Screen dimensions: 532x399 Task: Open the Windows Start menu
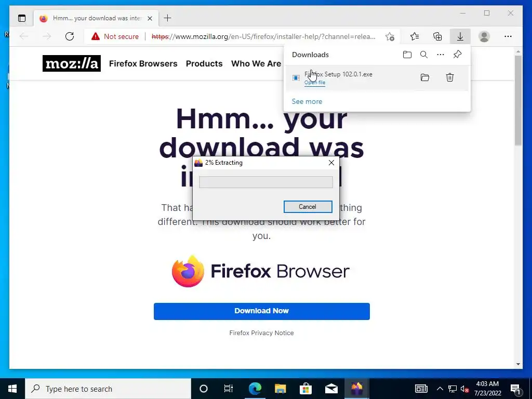(12, 389)
